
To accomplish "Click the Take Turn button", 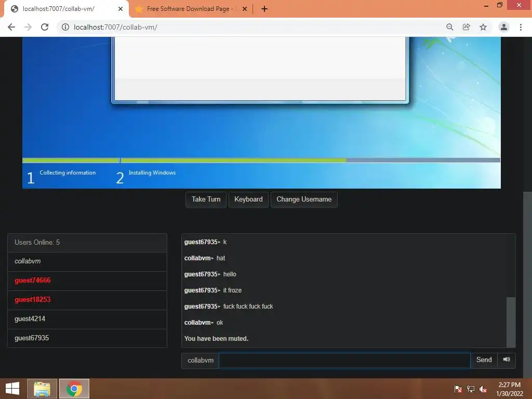I will 206,199.
